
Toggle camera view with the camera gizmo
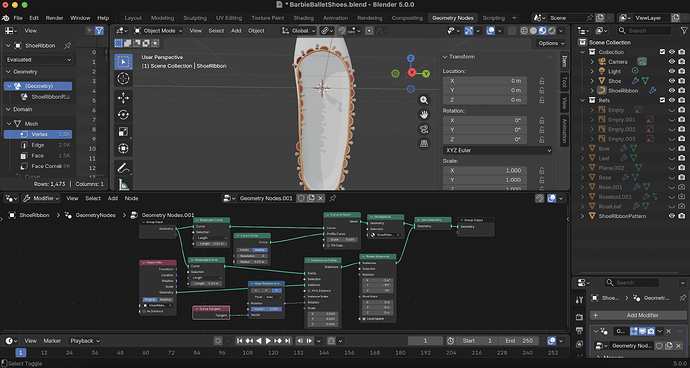tap(424, 129)
